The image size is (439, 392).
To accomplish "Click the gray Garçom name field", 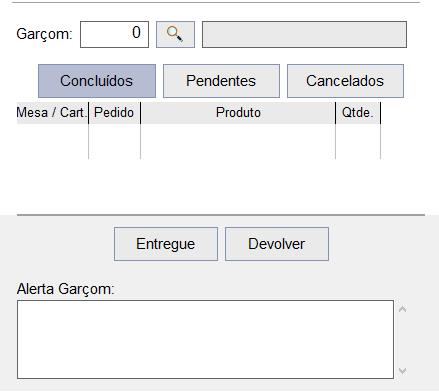I will click(304, 34).
